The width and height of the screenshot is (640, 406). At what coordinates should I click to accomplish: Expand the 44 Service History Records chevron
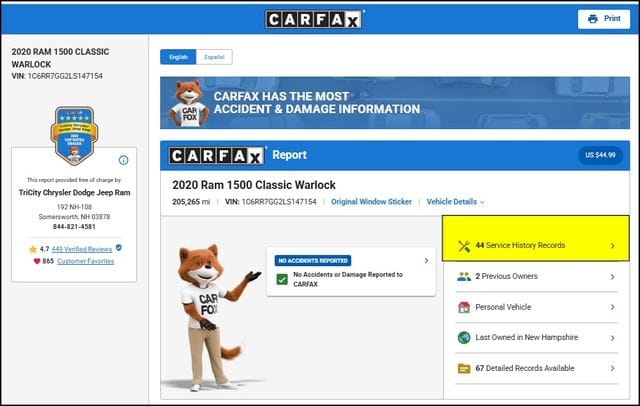click(613, 246)
